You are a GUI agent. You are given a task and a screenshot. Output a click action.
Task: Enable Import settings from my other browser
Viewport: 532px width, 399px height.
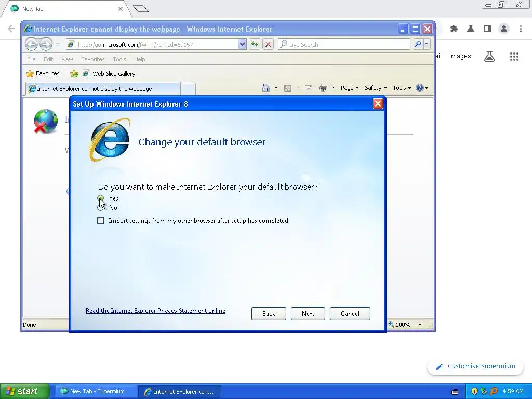(100, 220)
